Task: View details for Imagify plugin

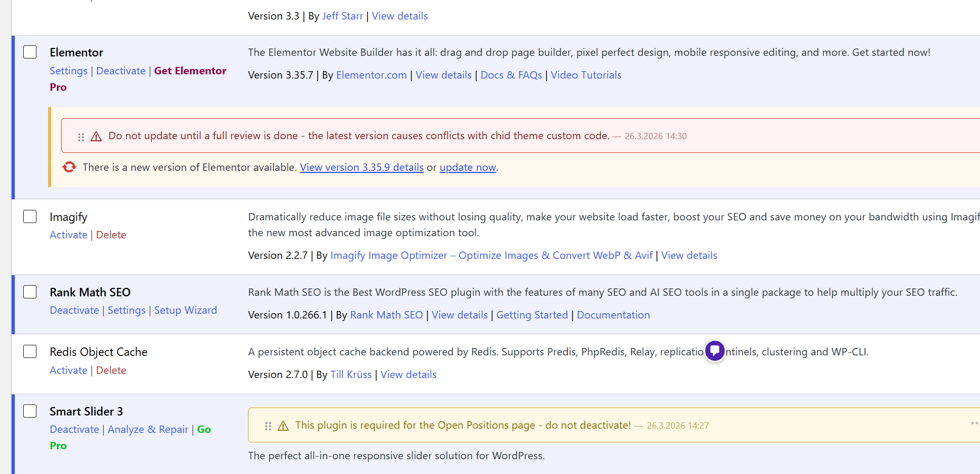Action: (x=689, y=255)
